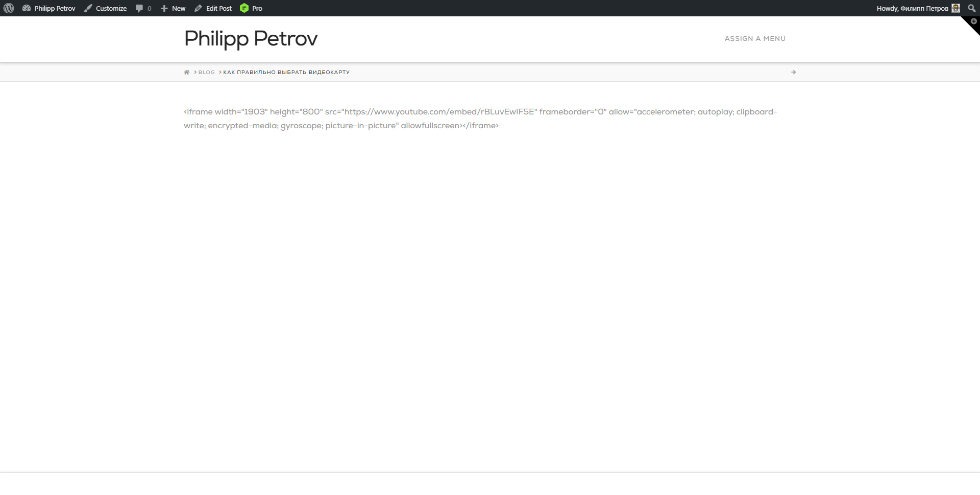Click the Philipp Petrov site title
The width and height of the screenshot is (980, 495).
pyautogui.click(x=251, y=39)
